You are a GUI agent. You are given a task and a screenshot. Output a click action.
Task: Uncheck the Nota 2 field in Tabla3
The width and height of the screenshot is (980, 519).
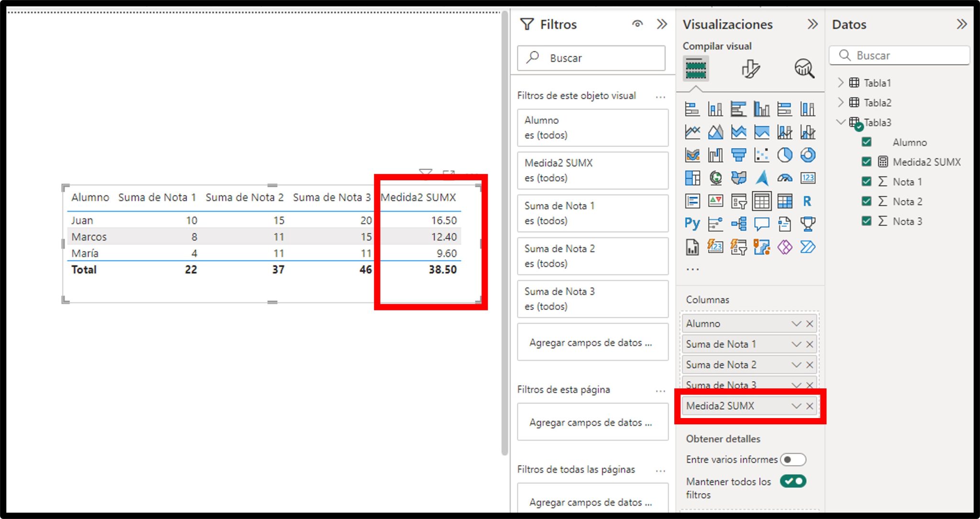pos(866,201)
